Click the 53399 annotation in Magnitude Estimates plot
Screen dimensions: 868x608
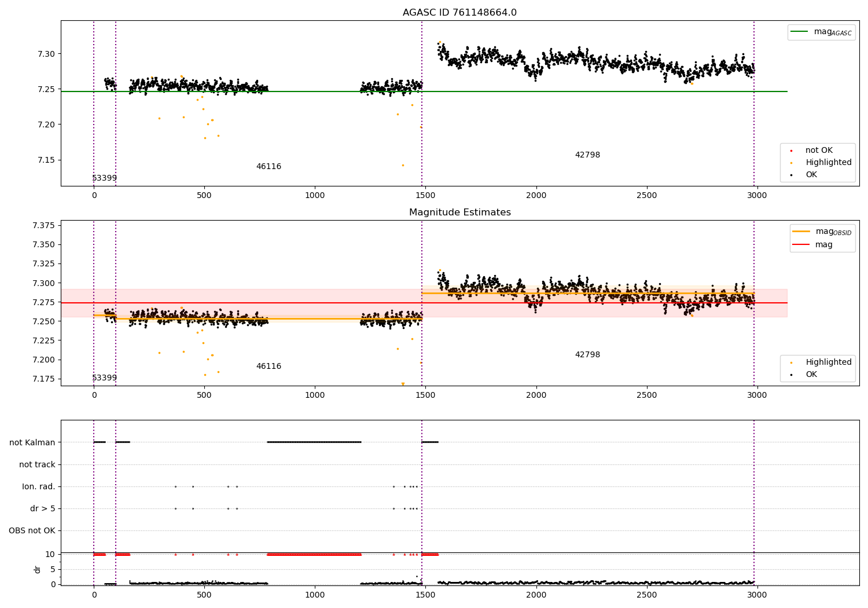point(105,378)
